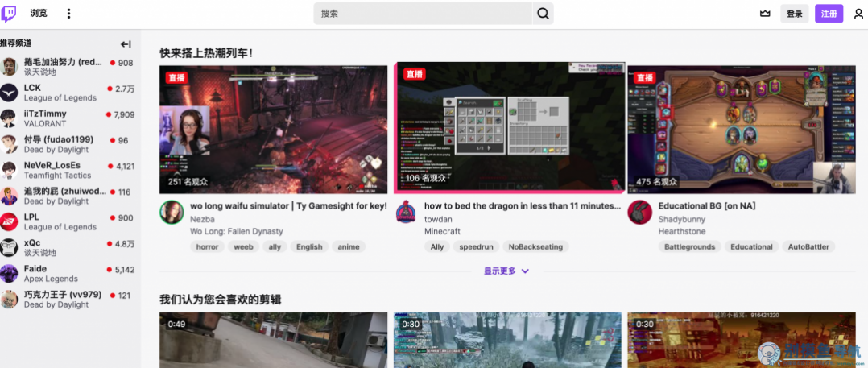
Task: Click the 注册 sign up button
Action: click(x=829, y=14)
